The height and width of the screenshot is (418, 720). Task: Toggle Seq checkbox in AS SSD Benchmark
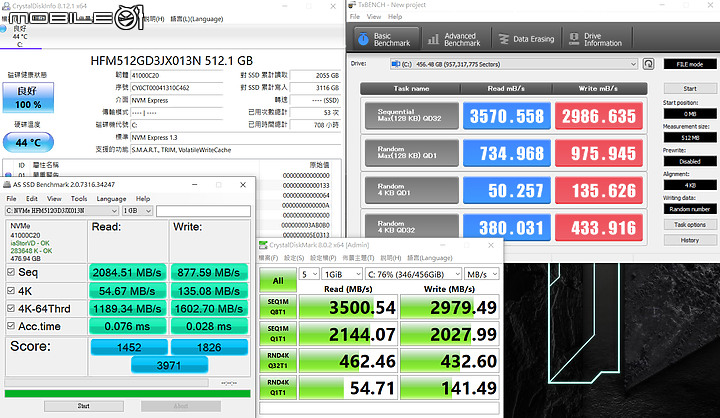pos(11,272)
